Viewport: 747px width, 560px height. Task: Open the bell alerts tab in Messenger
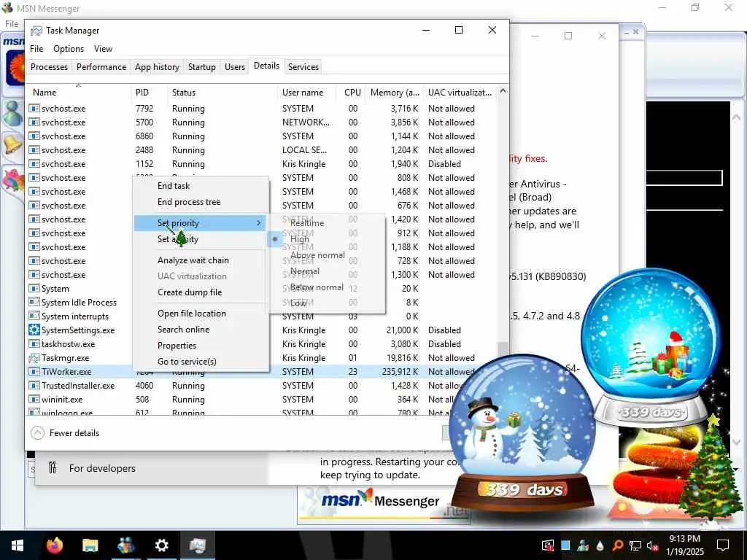pyautogui.click(x=12, y=144)
